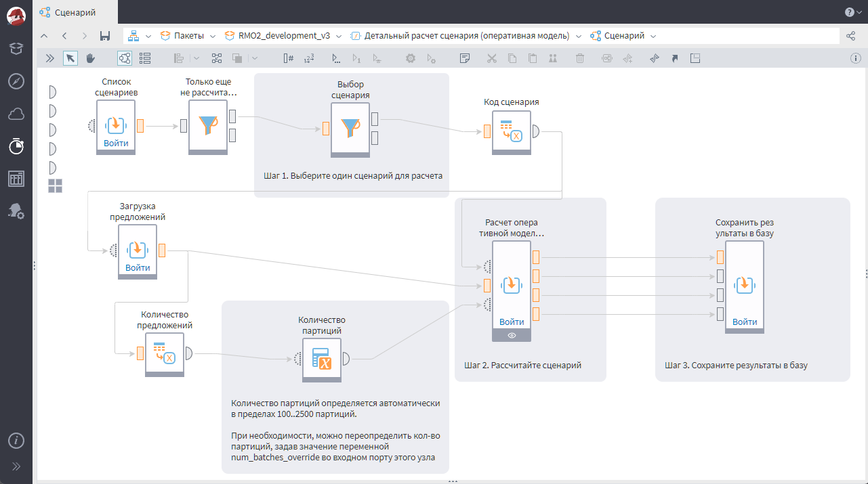Click the sidebar information icon
This screenshot has width=868, height=484.
16,441
